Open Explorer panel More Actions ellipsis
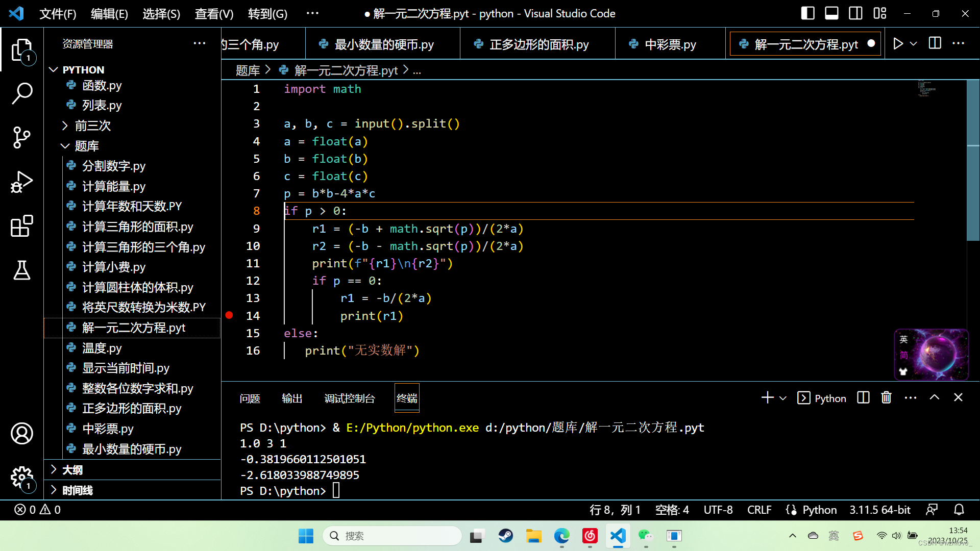The height and width of the screenshot is (551, 980). pyautogui.click(x=200, y=44)
